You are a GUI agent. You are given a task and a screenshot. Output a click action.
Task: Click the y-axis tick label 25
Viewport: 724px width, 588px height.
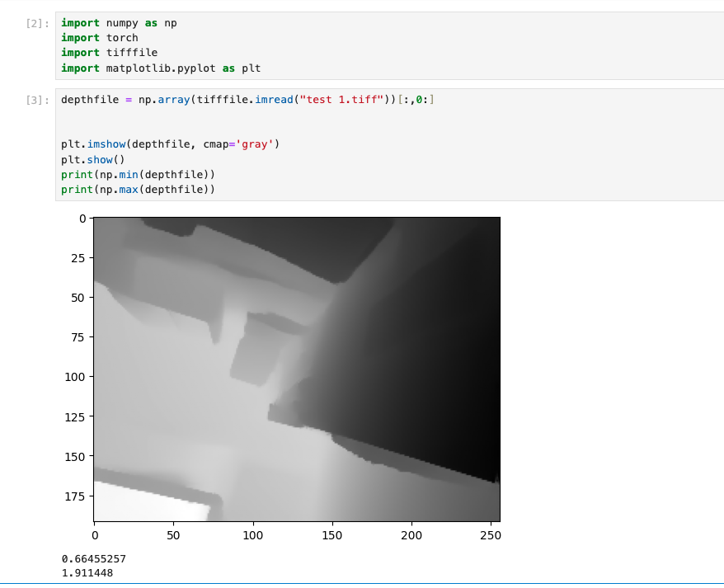(78, 258)
